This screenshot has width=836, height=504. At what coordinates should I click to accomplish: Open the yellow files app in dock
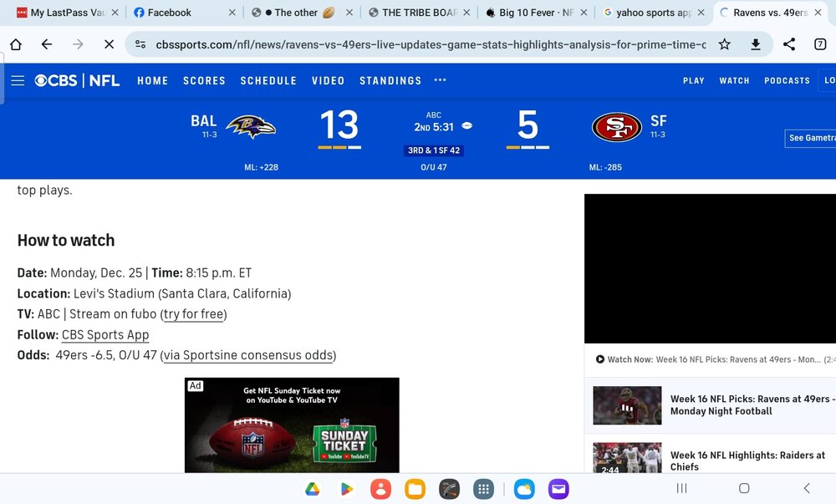(x=415, y=489)
